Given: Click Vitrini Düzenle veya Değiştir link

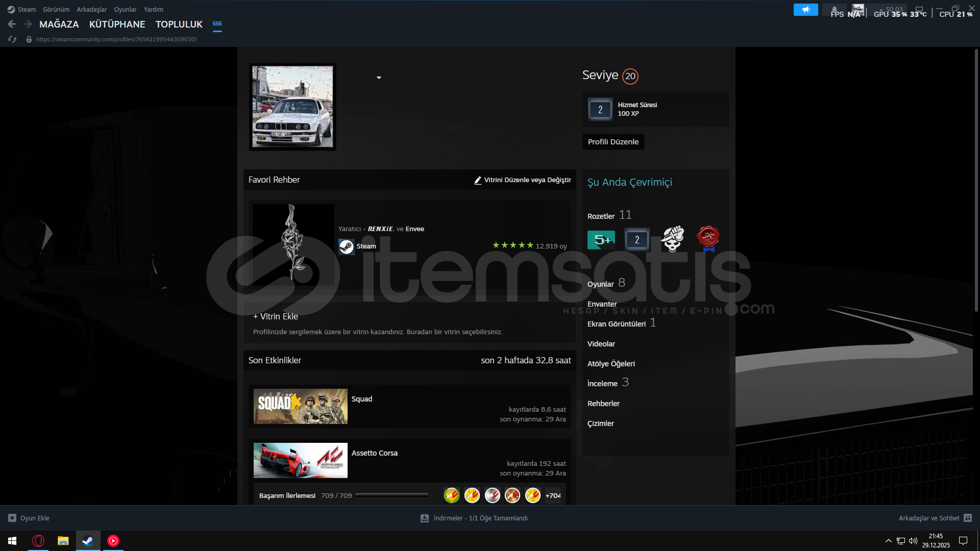Looking at the screenshot, I should 523,180.
